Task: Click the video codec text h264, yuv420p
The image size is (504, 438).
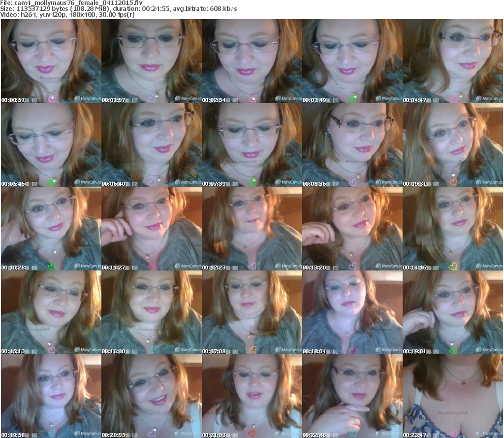Action: 44,14
